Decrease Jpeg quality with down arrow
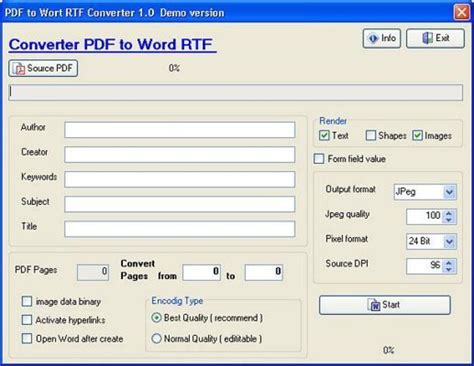 [x=449, y=220]
